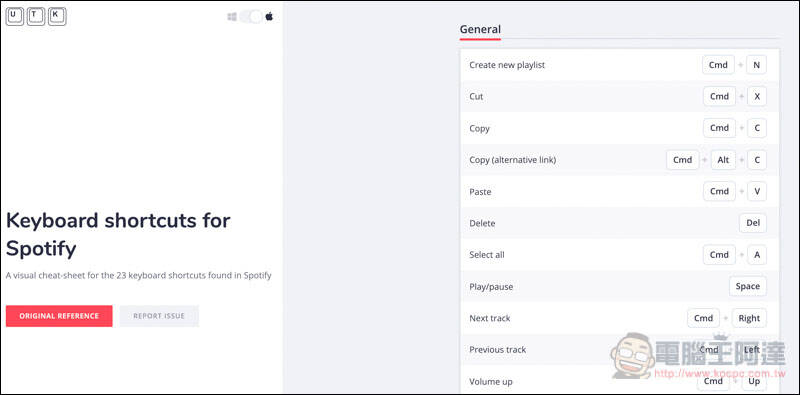Click the Paste shortcut label
The image size is (800, 395).
pos(480,192)
